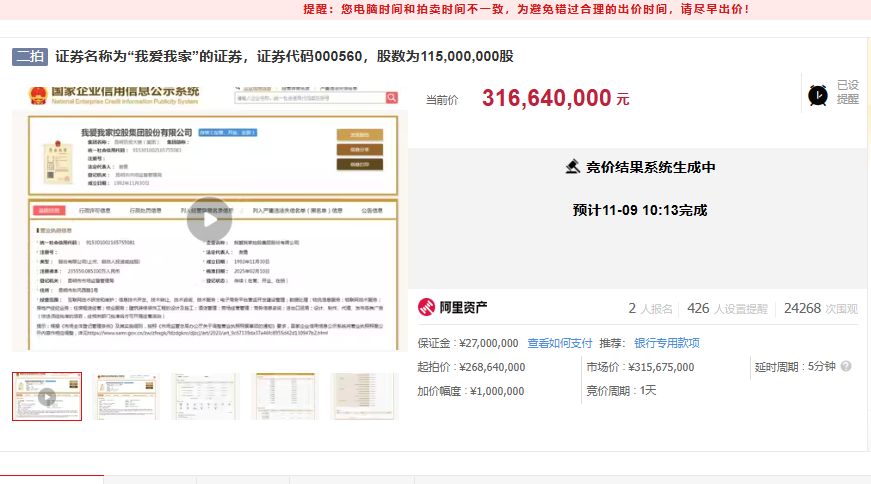Click the 市场价 ¥315,675,000 text
This screenshot has width=871, height=484.
pyautogui.click(x=640, y=367)
